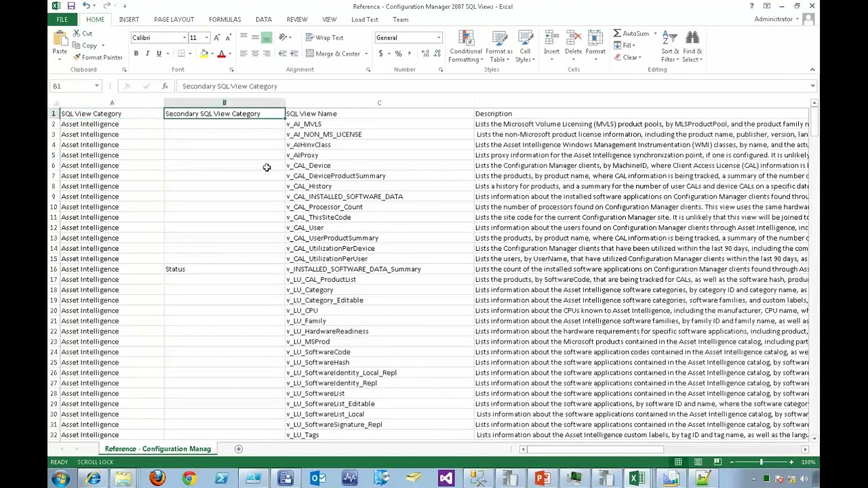The width and height of the screenshot is (868, 488).
Task: Align cell text left
Action: coord(243,54)
